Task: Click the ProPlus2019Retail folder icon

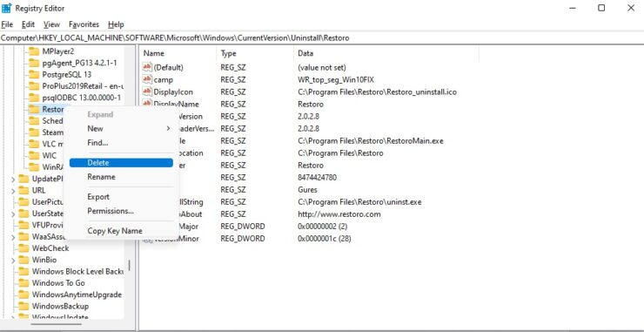Action: [34, 86]
